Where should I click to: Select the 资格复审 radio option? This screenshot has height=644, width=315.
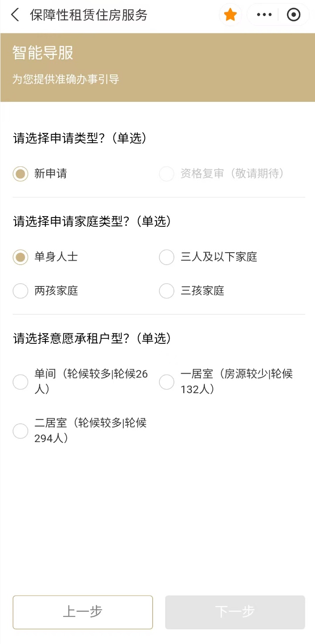coord(166,173)
